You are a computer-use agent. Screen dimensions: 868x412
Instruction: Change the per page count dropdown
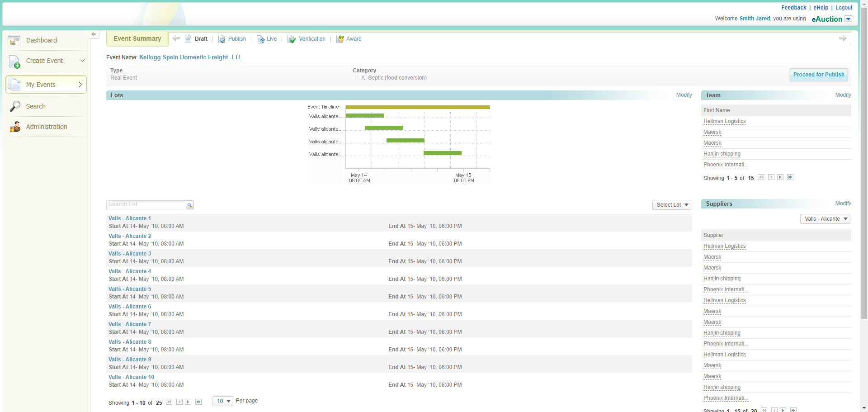(x=223, y=401)
